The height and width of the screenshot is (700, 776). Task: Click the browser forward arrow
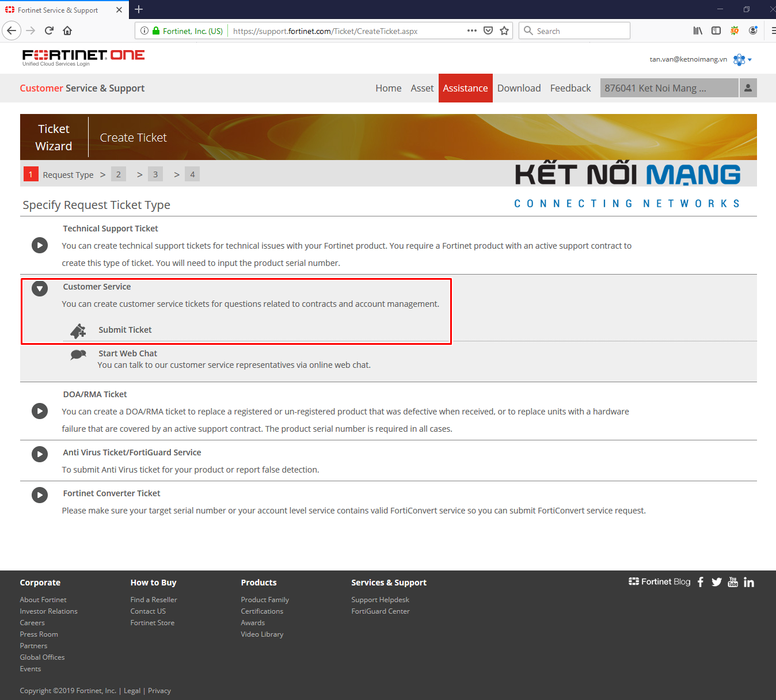[31, 31]
